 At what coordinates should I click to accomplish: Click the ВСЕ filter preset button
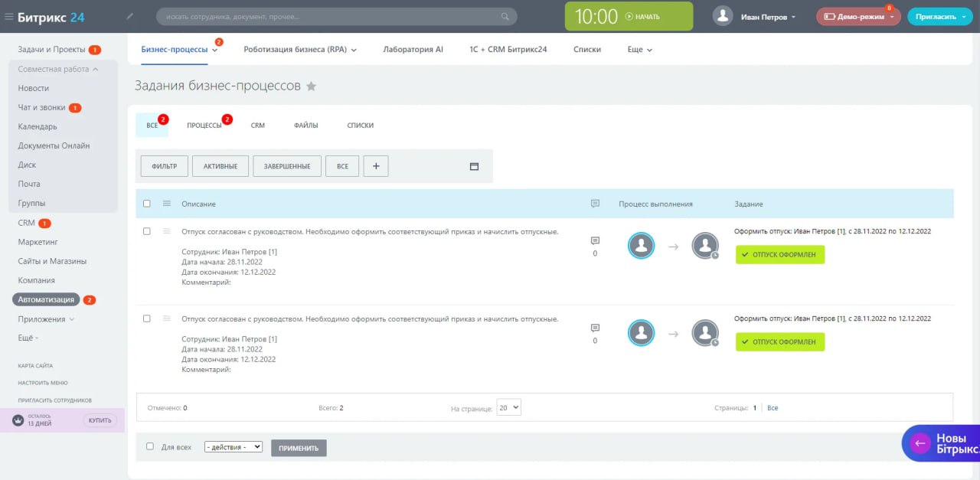(x=342, y=166)
